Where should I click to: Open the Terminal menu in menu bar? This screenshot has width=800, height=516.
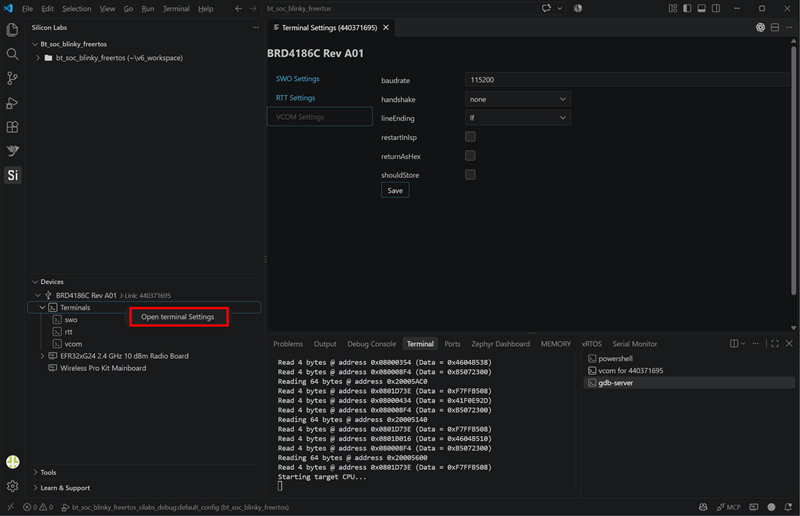[x=176, y=9]
